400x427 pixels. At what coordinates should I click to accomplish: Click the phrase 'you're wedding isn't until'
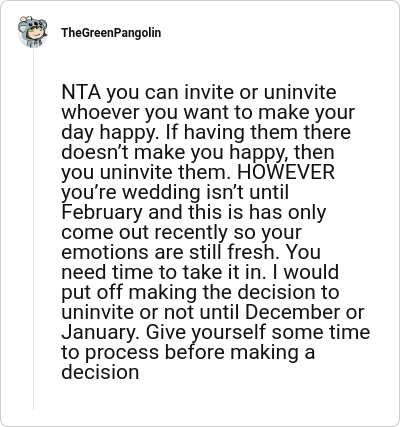(175, 193)
